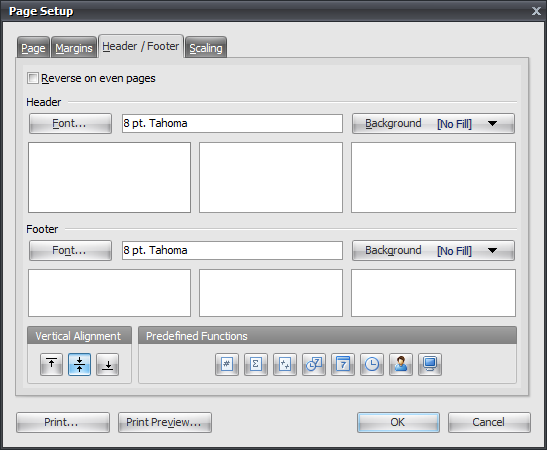Click the Header Font... button
This screenshot has width=547, height=450.
coord(70,123)
